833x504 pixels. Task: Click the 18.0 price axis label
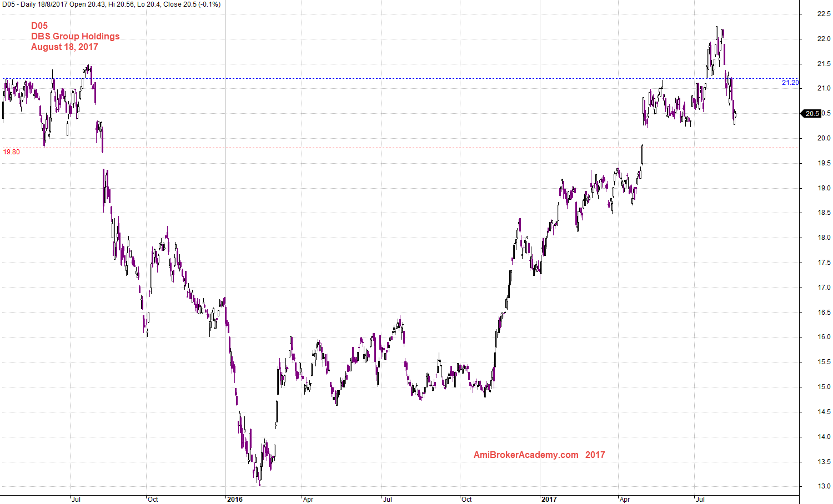coord(824,238)
